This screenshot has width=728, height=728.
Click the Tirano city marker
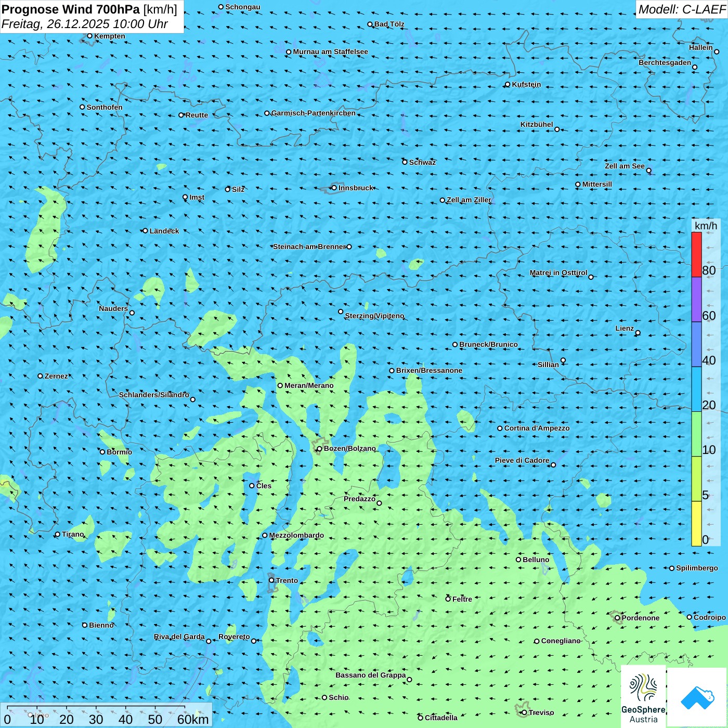coord(58,535)
